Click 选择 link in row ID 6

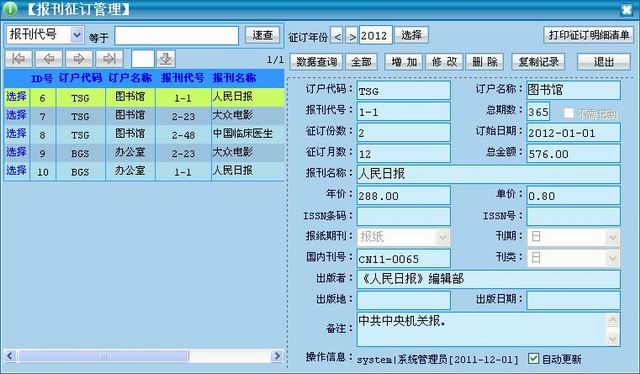click(16, 97)
